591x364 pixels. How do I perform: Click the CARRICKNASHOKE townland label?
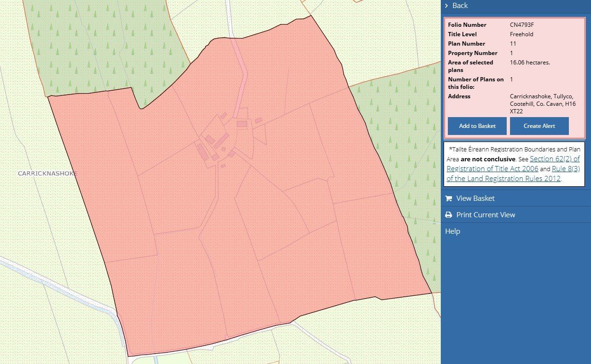coord(47,173)
